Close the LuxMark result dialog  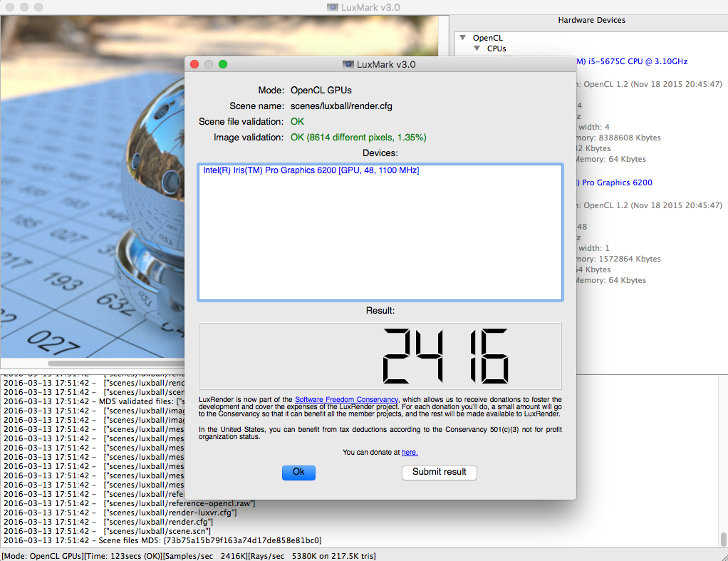(194, 64)
